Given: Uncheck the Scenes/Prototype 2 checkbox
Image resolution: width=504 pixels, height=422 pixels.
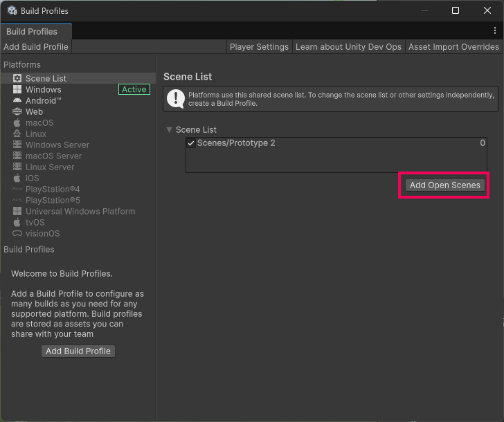Looking at the screenshot, I should click(191, 143).
